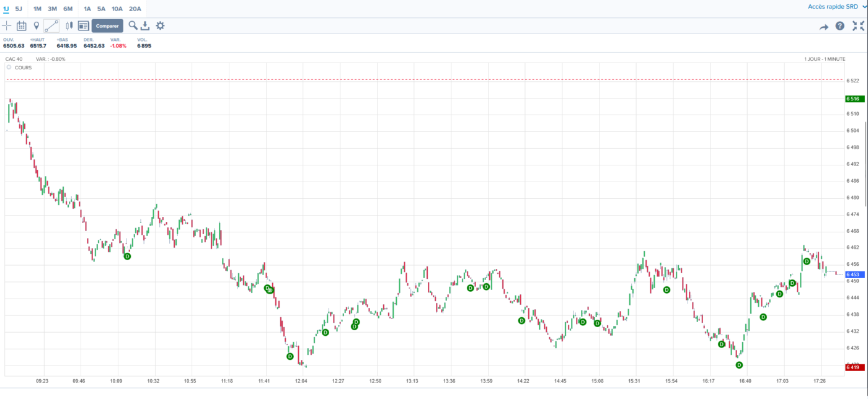Open the candlestick chart type selector
Screen dimensions: 868x399
pyautogui.click(x=68, y=26)
